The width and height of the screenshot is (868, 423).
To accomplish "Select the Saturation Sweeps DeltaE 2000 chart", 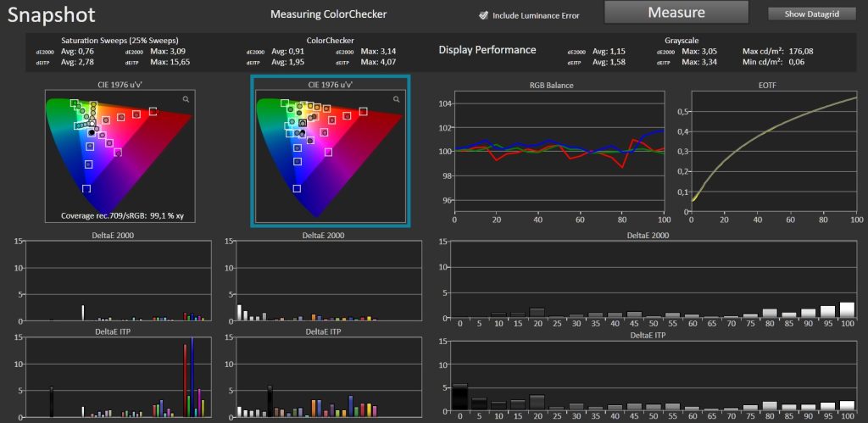I will click(119, 281).
